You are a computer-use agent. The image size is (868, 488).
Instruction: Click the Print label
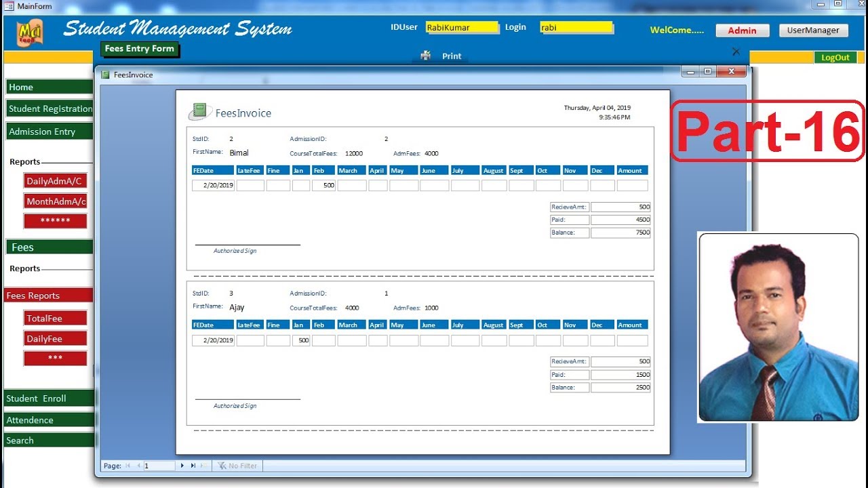[452, 56]
